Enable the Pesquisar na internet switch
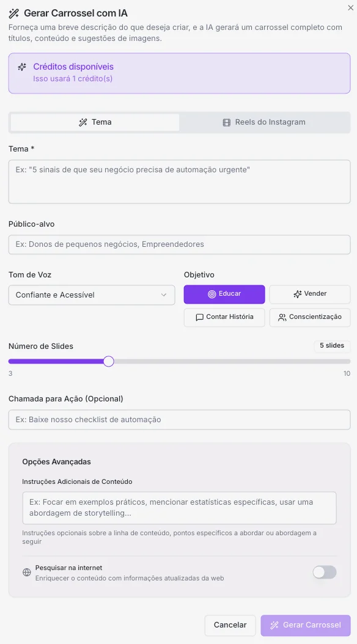The image size is (357, 644). tap(325, 572)
